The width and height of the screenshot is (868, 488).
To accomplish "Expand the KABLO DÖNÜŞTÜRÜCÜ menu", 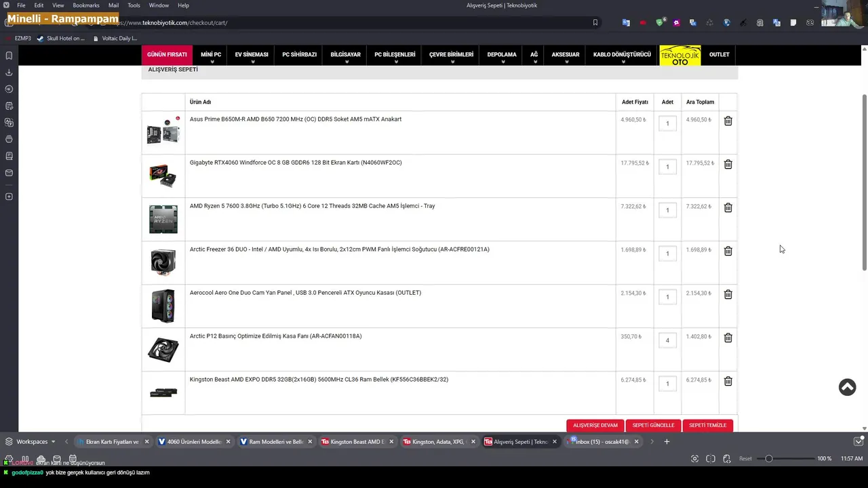I will [622, 55].
